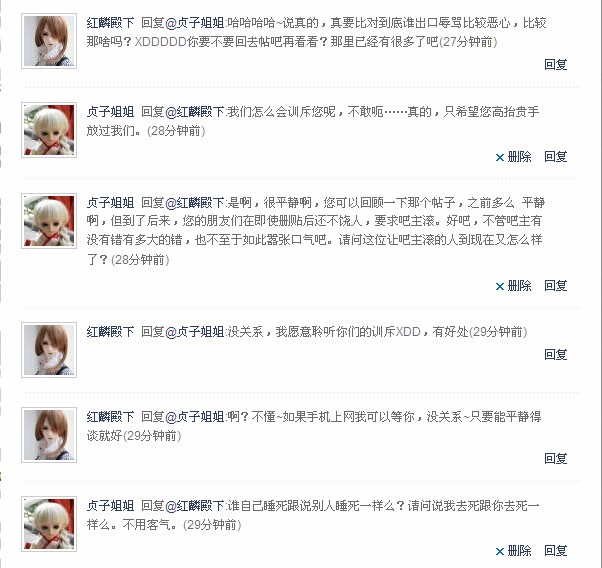Click 红麟殿下's avatar on the first comment
This screenshot has height=568, width=602.
click(49, 41)
